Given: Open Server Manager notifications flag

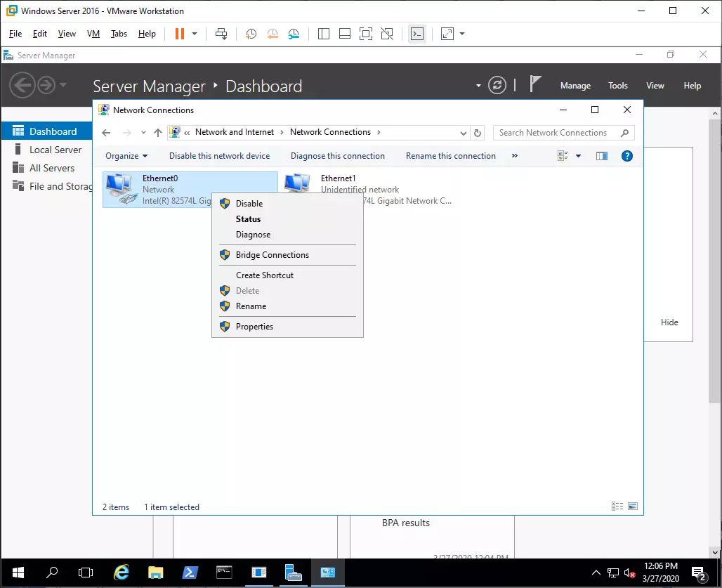Looking at the screenshot, I should coord(535,84).
